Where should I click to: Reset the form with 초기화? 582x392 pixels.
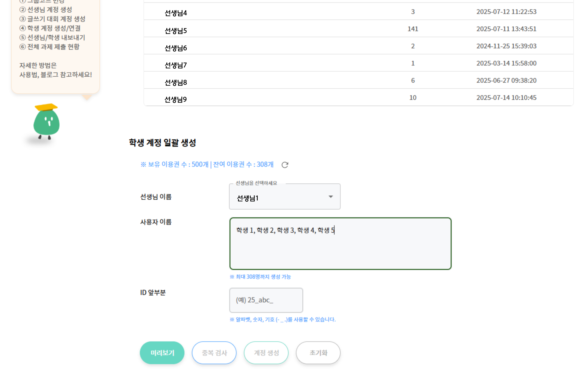(318, 353)
